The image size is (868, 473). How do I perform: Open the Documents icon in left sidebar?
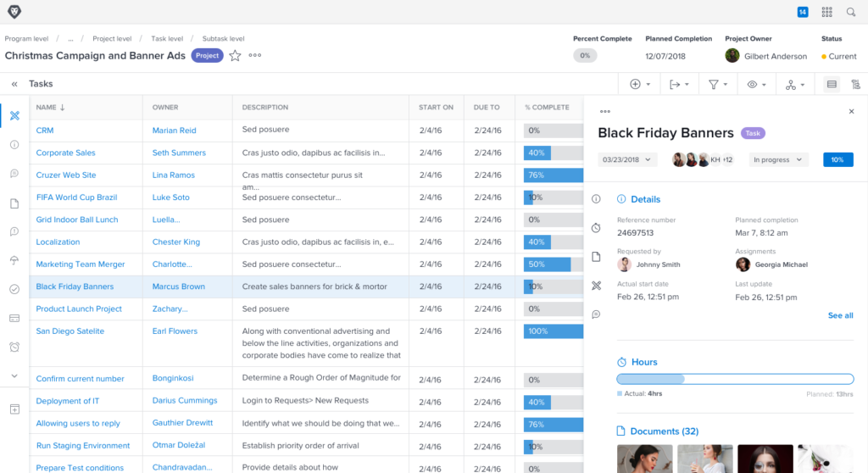tap(14, 203)
